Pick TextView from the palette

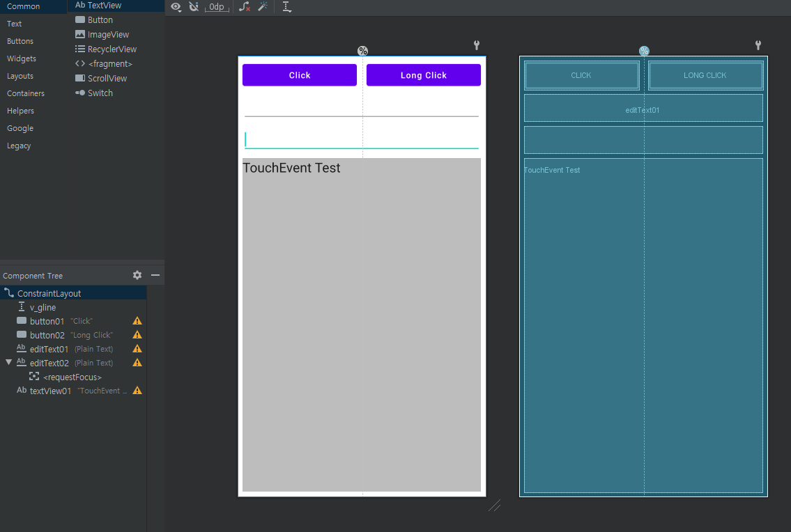[116, 6]
